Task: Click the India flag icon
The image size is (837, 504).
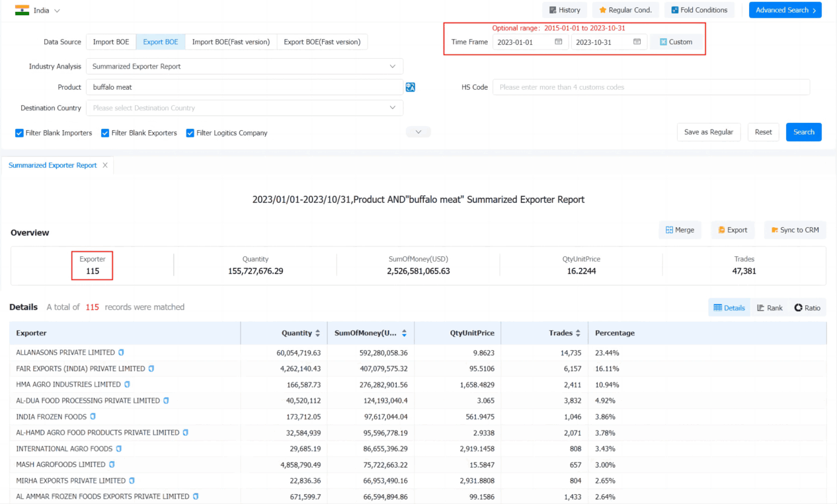Action: click(22, 11)
